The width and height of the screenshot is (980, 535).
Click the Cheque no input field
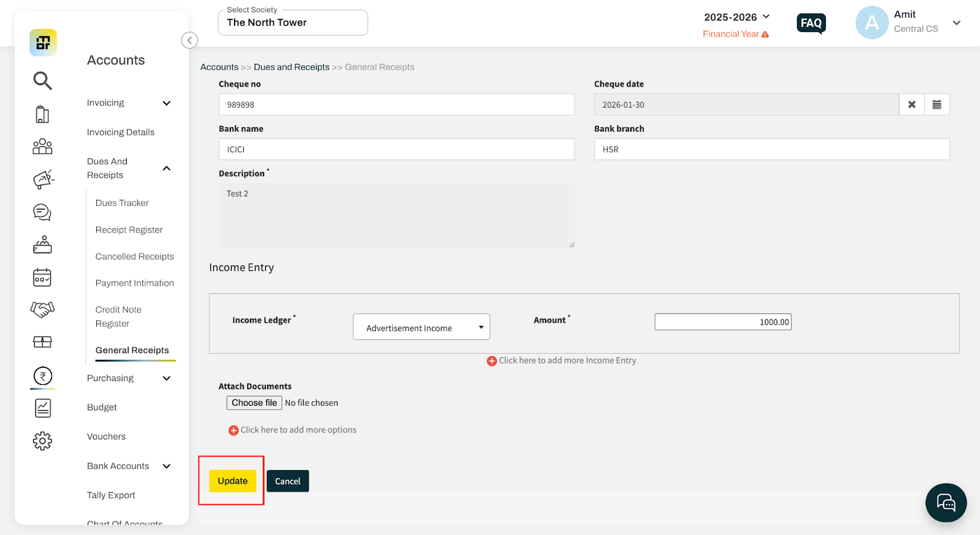tap(397, 105)
